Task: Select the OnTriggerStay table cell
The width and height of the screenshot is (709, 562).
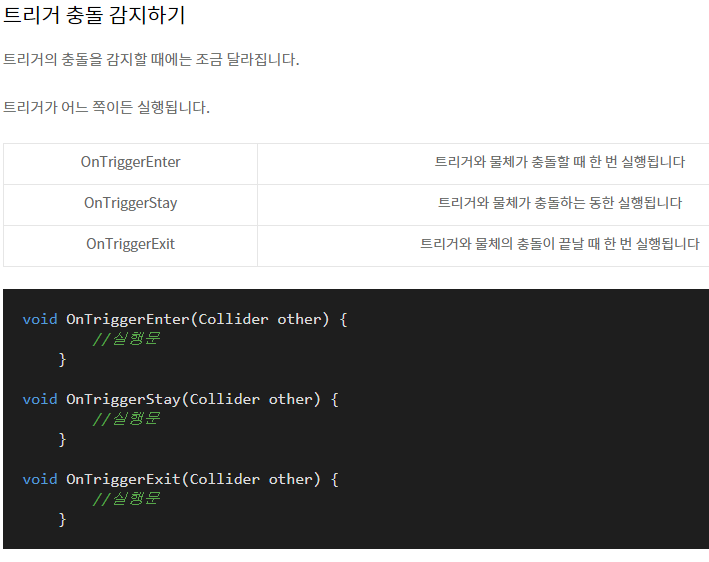Action: coord(130,203)
